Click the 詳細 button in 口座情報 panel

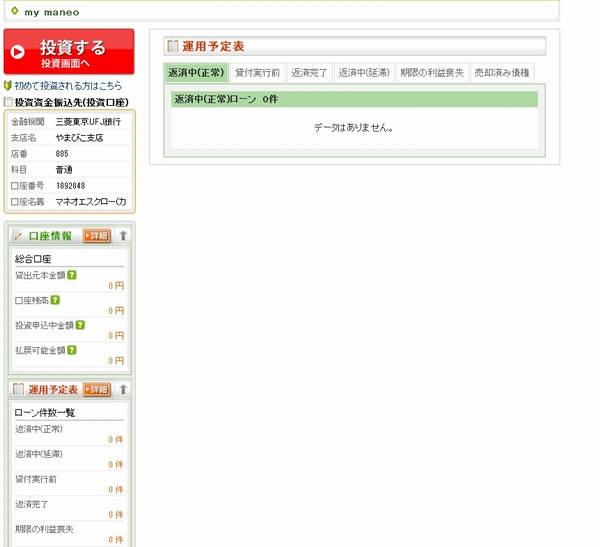pos(97,236)
